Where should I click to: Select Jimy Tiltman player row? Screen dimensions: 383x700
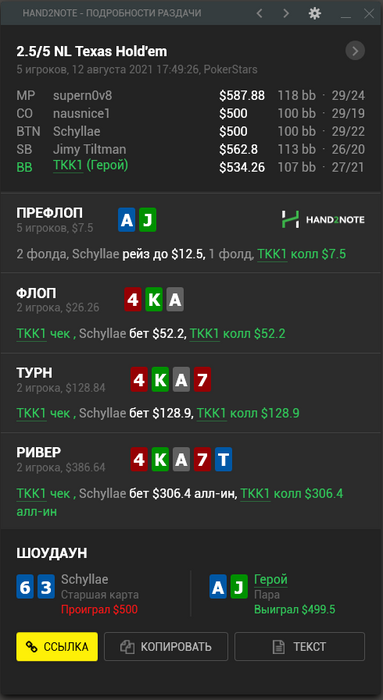tap(191, 149)
